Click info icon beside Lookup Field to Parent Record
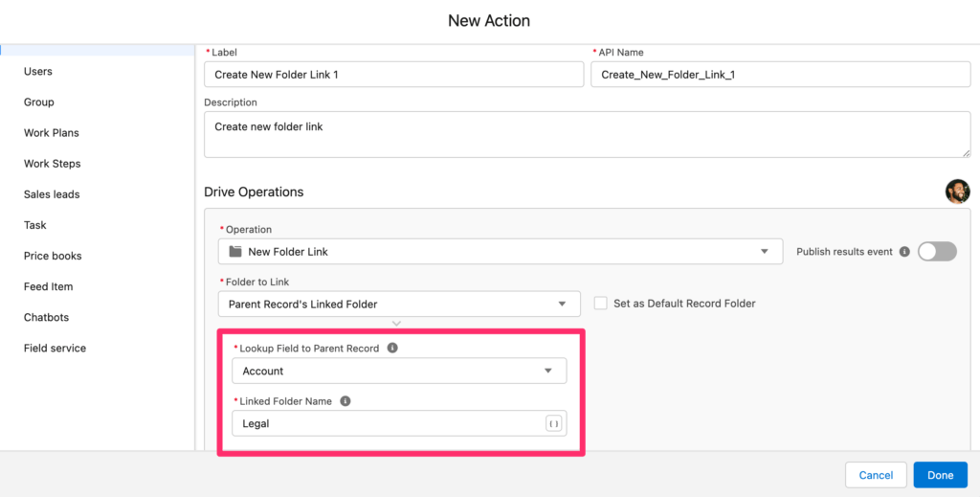The image size is (980, 497). pos(392,349)
